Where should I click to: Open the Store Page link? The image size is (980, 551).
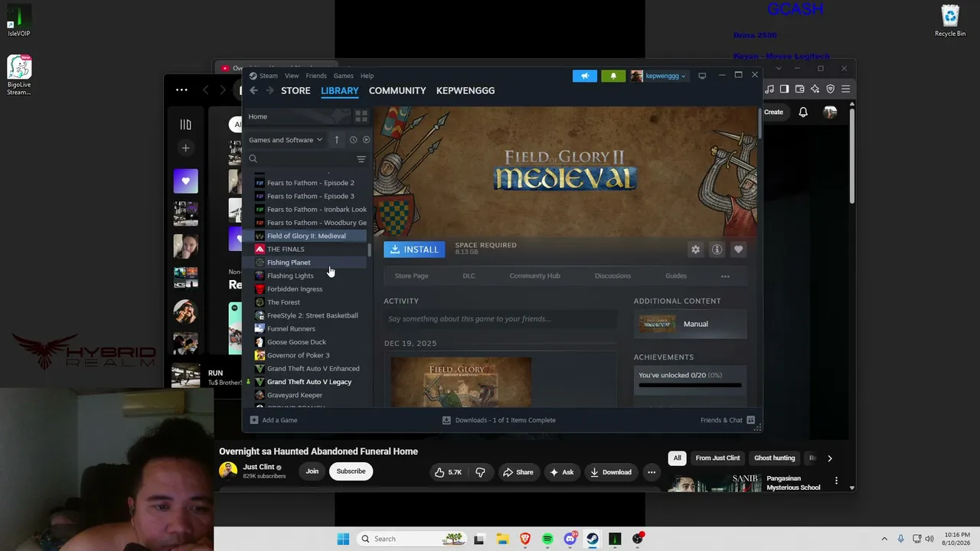point(411,276)
